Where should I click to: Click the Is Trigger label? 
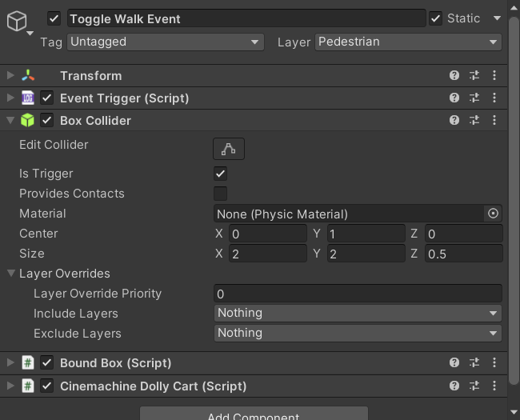[x=46, y=174]
